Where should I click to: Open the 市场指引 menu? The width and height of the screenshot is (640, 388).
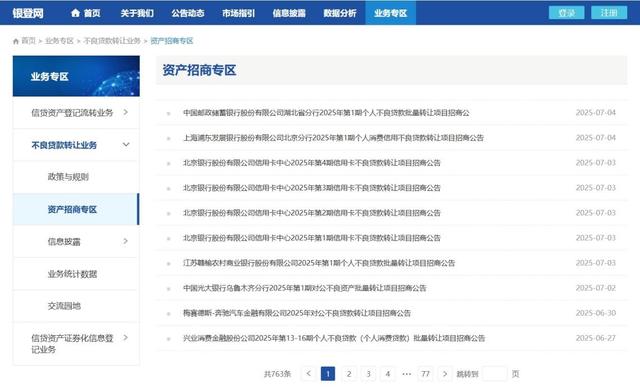click(238, 13)
